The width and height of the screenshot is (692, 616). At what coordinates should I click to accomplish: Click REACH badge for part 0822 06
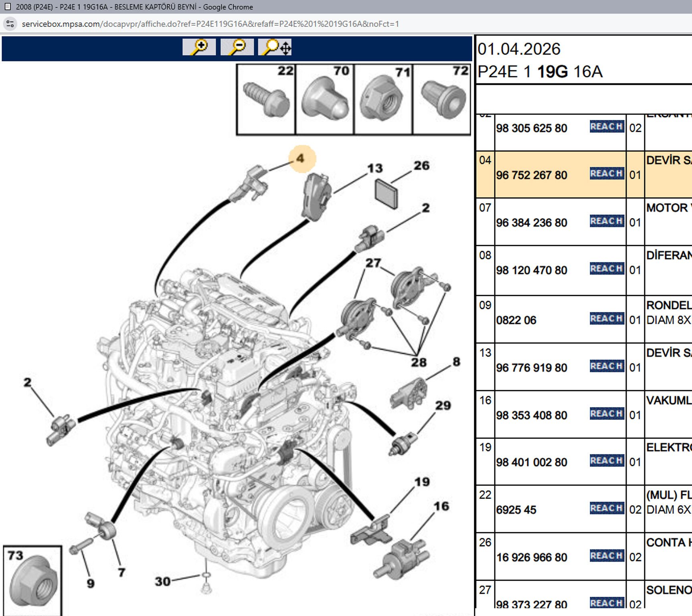click(607, 318)
